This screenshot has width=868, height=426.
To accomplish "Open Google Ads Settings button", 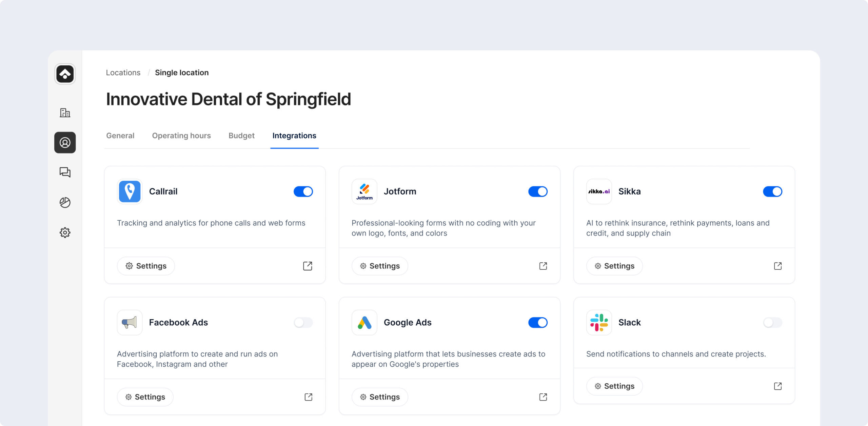I will [380, 397].
